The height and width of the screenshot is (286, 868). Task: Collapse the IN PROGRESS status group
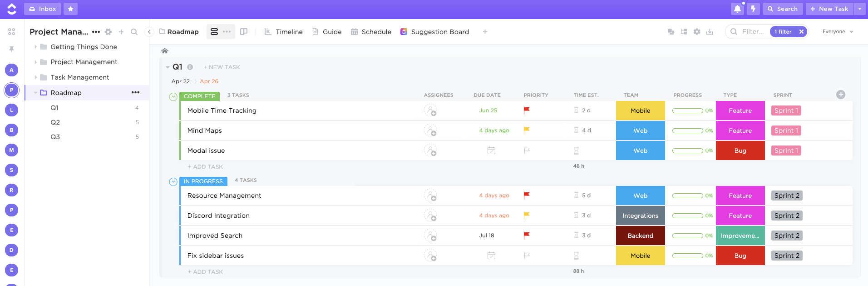[173, 181]
